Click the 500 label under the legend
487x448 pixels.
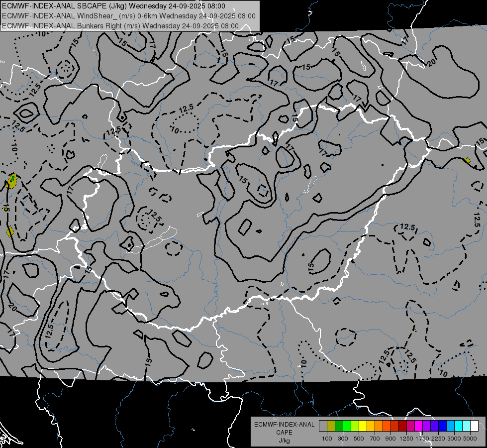[359, 439]
